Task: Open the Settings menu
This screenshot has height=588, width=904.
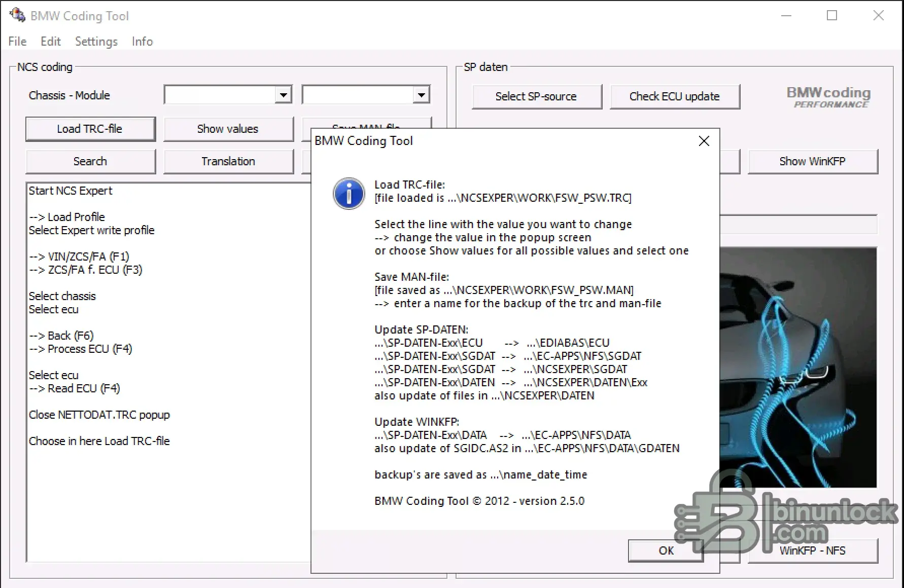Action: point(96,42)
